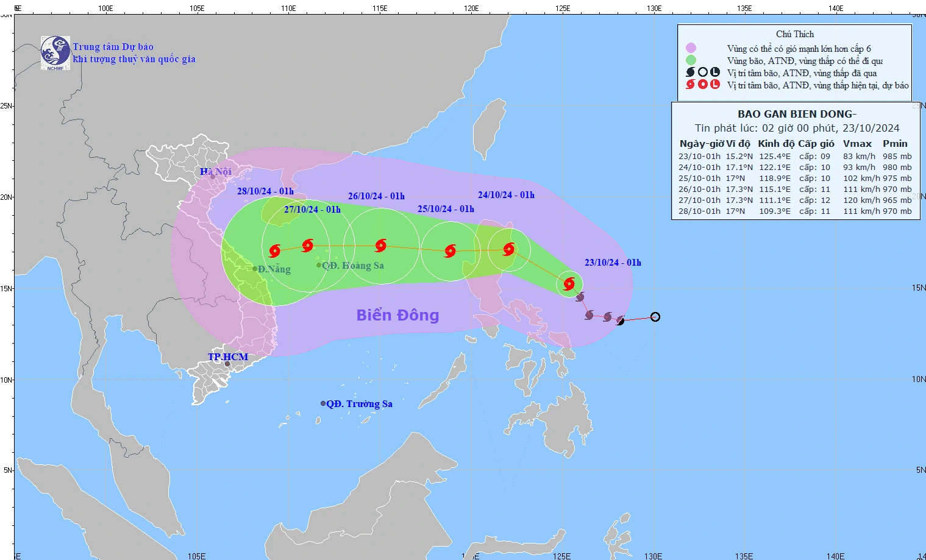This screenshot has height=560, width=926.
Task: Click the 'TP.HCM' city label
Action: (x=228, y=357)
